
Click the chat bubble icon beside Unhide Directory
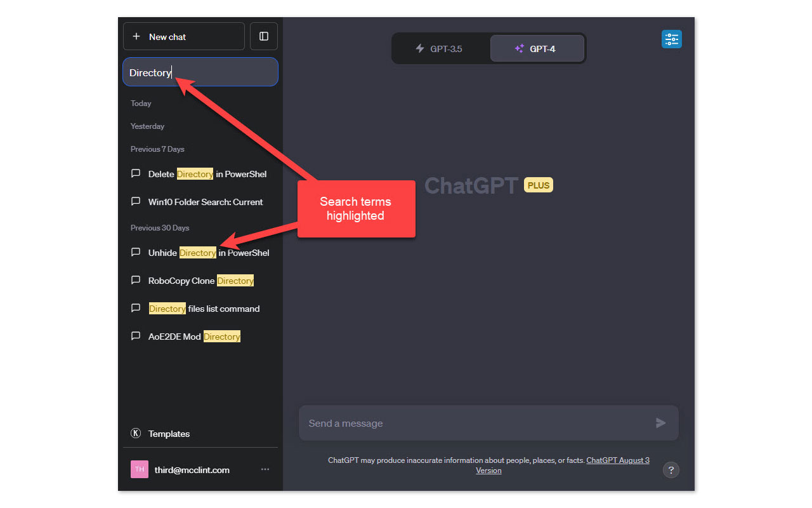pos(135,252)
